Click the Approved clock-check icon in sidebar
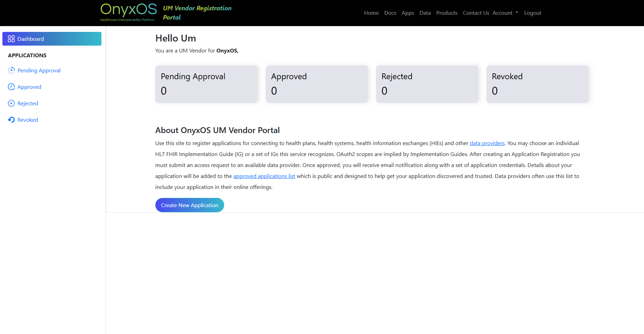 [11, 87]
